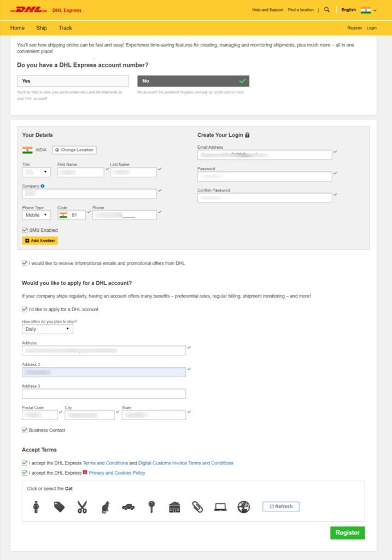Open the Title dropdown
The image size is (392, 560).
point(35,172)
